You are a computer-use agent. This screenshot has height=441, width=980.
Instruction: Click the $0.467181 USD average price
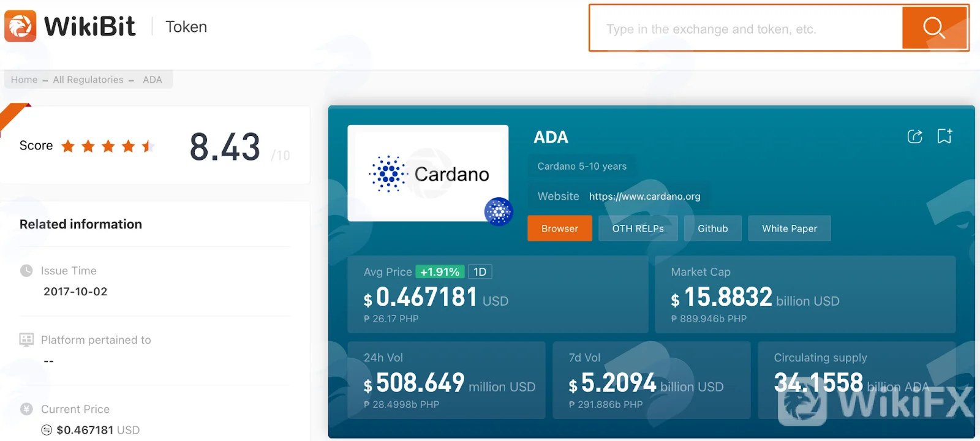click(436, 298)
